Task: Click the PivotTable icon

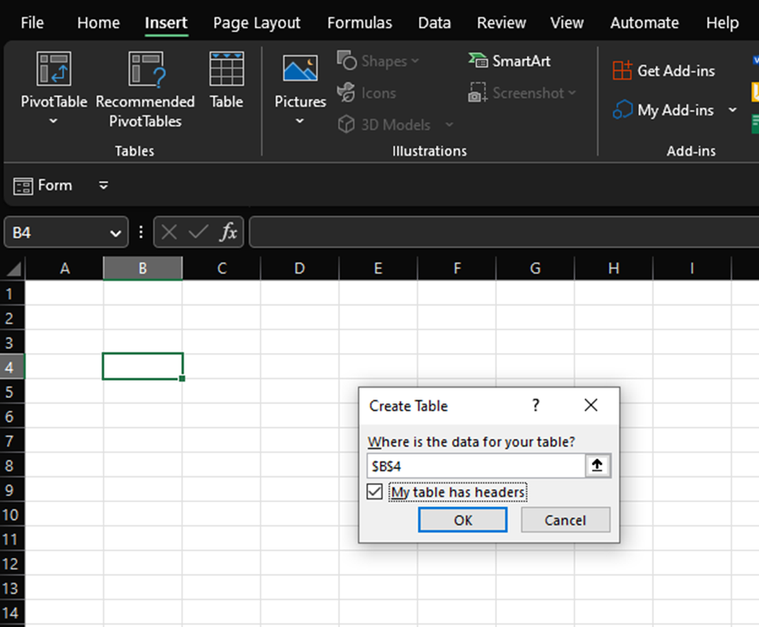Action: (54, 69)
